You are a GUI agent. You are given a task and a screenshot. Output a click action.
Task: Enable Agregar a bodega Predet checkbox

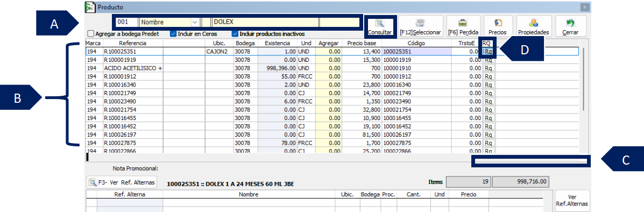(91, 34)
